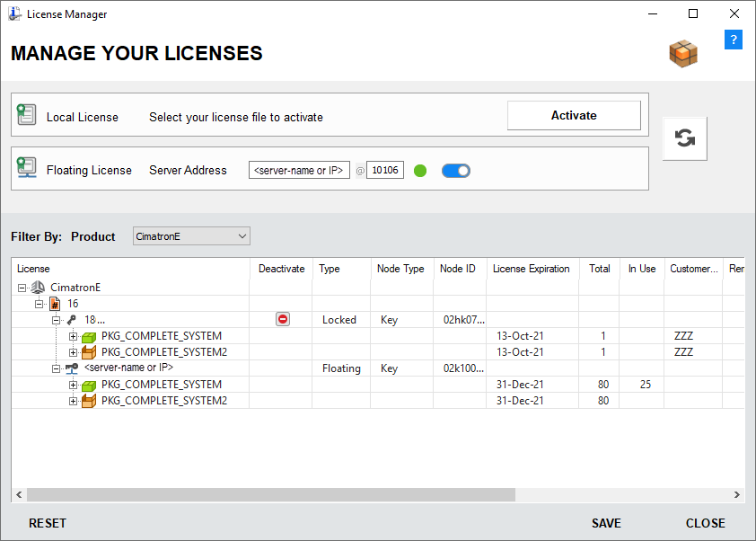756x541 pixels.
Task: Click the red Deactivate icon for locked license
Action: [x=283, y=319]
